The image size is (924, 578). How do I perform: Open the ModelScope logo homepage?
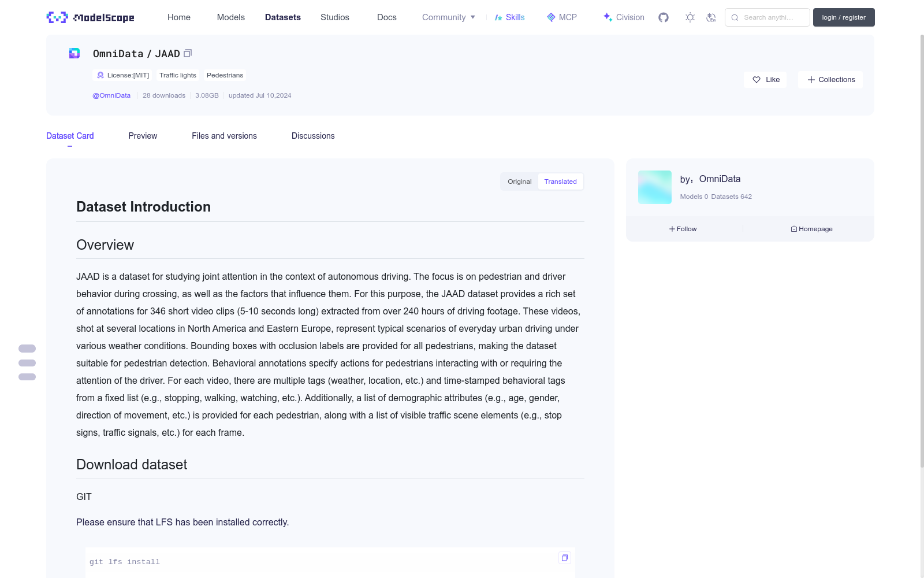[91, 17]
